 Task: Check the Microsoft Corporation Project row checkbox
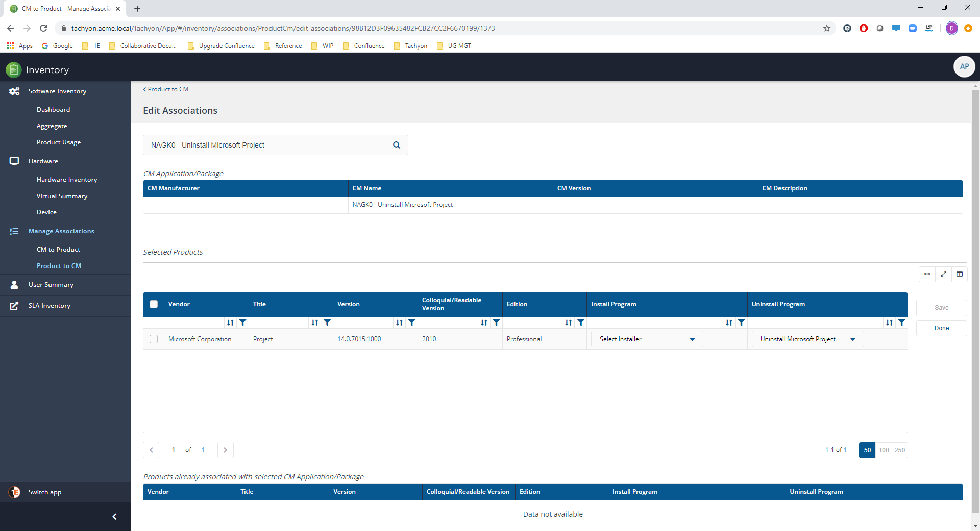pos(154,339)
